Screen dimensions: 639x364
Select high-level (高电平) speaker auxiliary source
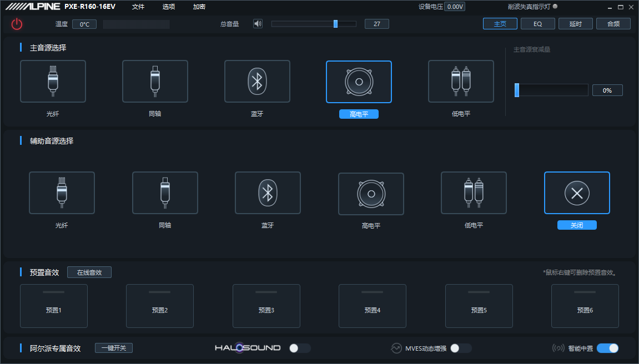click(x=371, y=193)
